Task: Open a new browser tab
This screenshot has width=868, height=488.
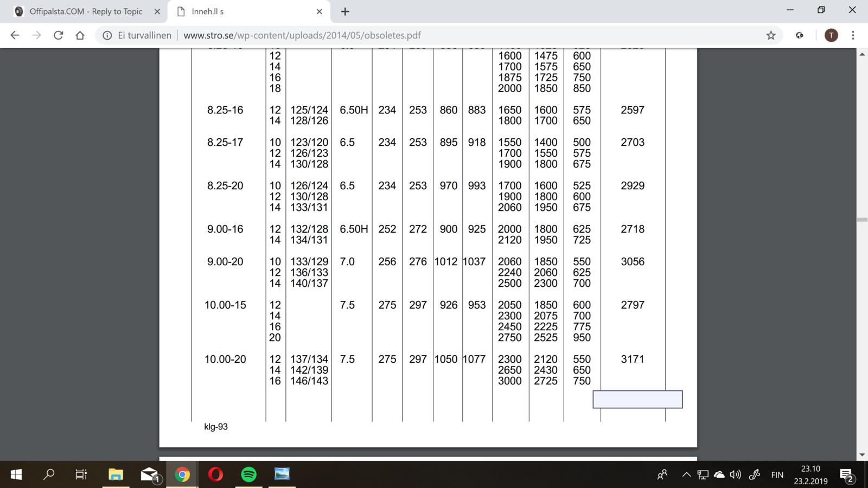Action: pyautogui.click(x=345, y=11)
